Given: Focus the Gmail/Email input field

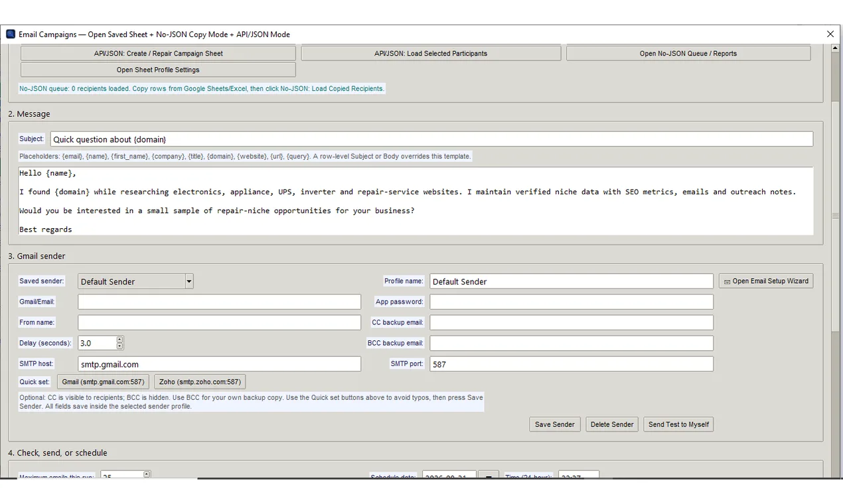Looking at the screenshot, I should point(219,302).
